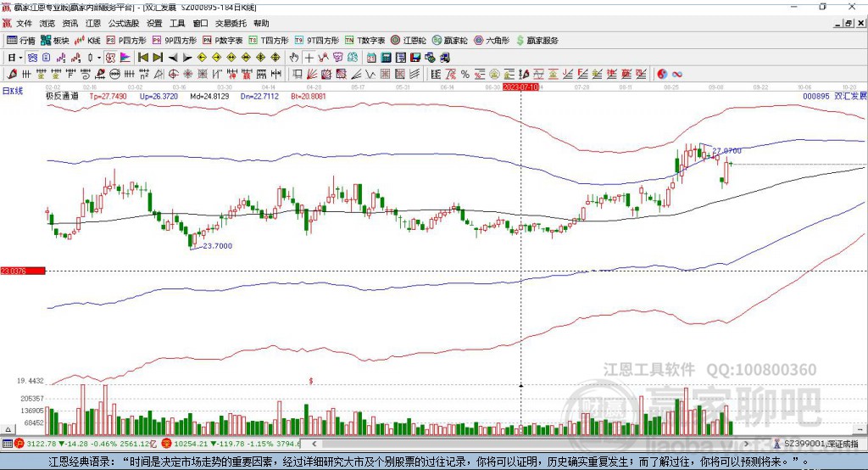
Task: Toggle the crosshair cursor tool
Action: coord(309,58)
